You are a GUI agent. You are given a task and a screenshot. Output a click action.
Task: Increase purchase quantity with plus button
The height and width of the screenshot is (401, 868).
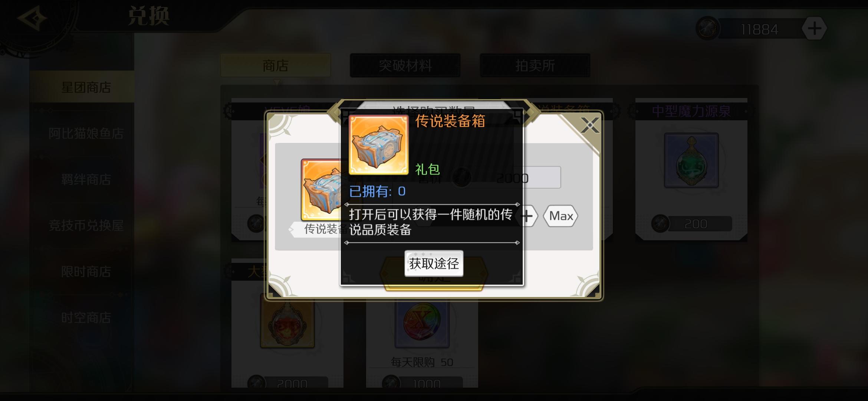coord(527,216)
